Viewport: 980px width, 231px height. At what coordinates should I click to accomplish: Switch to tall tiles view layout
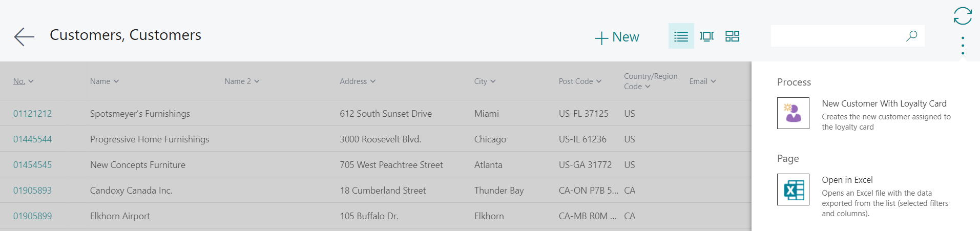point(706,36)
